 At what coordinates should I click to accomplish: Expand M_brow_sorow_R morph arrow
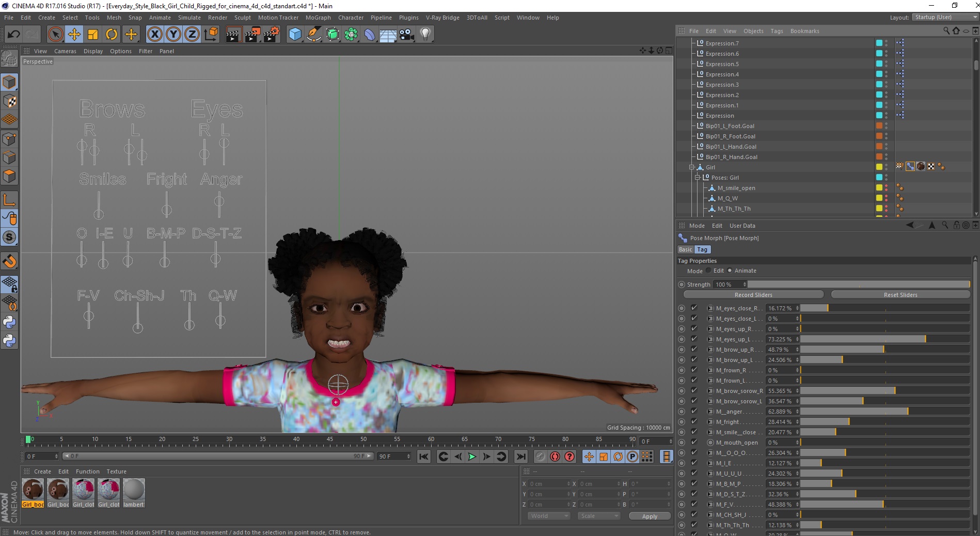[710, 391]
